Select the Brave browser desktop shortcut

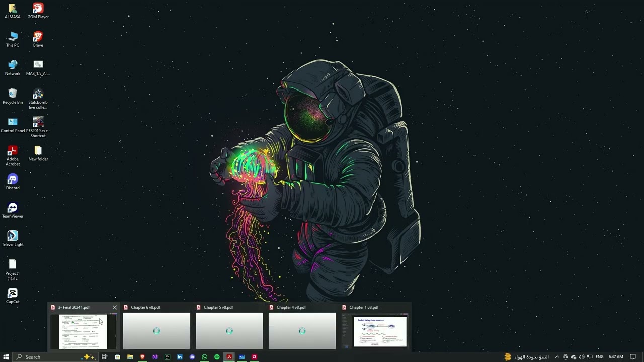click(x=38, y=39)
